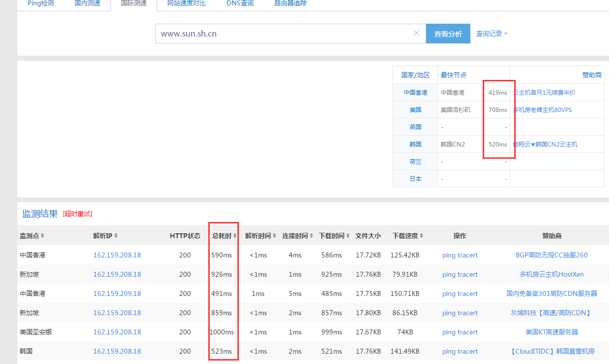Select the 路由器追踪 tab

290,3
